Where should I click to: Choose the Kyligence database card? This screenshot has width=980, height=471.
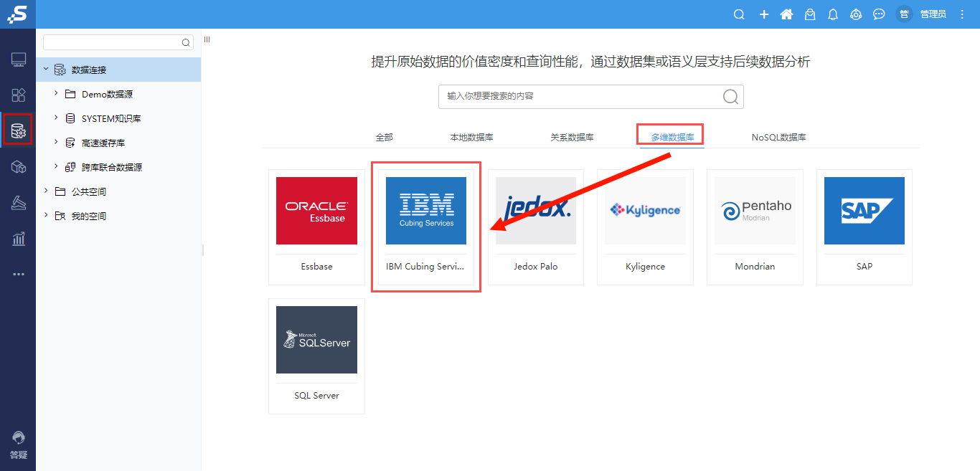645,227
